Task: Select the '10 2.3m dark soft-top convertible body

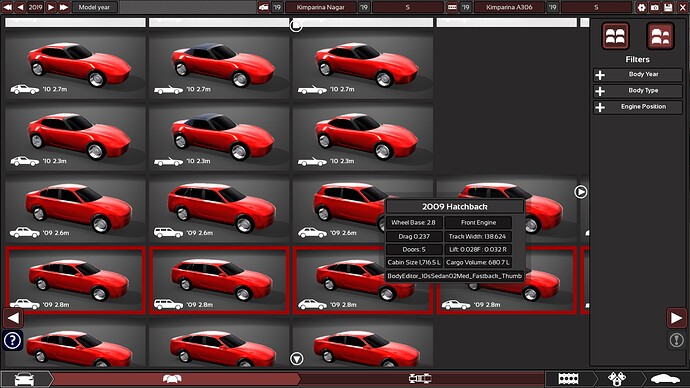Action: click(x=219, y=136)
